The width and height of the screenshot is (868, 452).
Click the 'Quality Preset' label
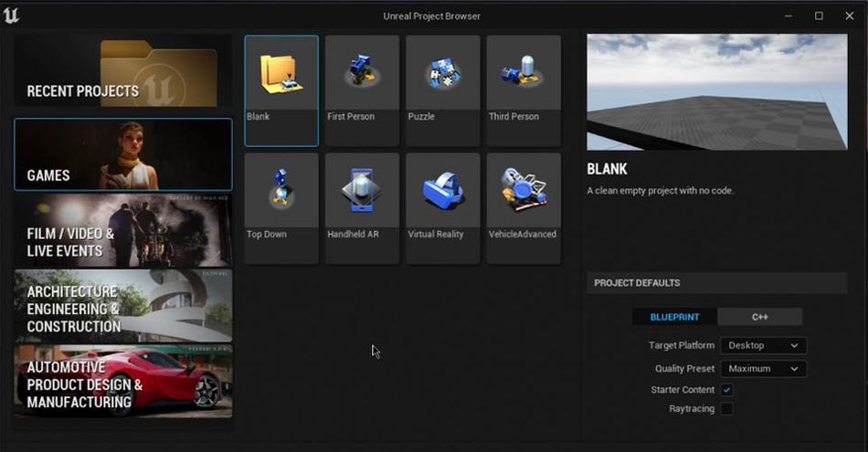click(684, 369)
